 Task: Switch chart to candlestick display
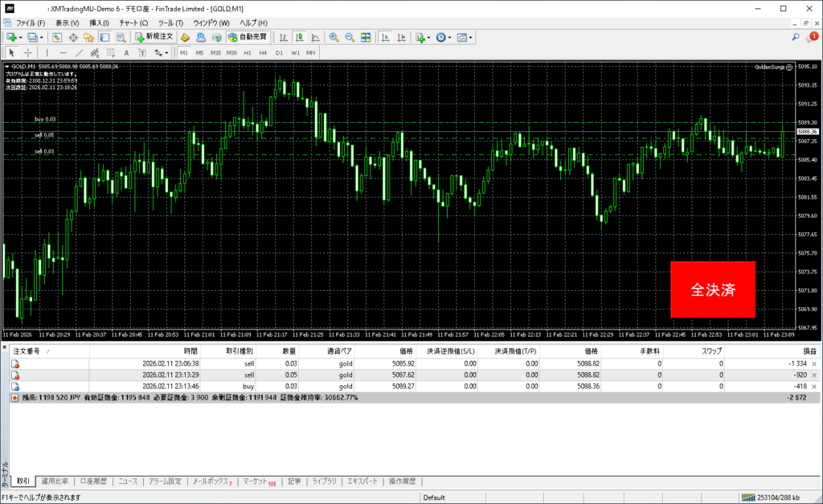(x=299, y=38)
